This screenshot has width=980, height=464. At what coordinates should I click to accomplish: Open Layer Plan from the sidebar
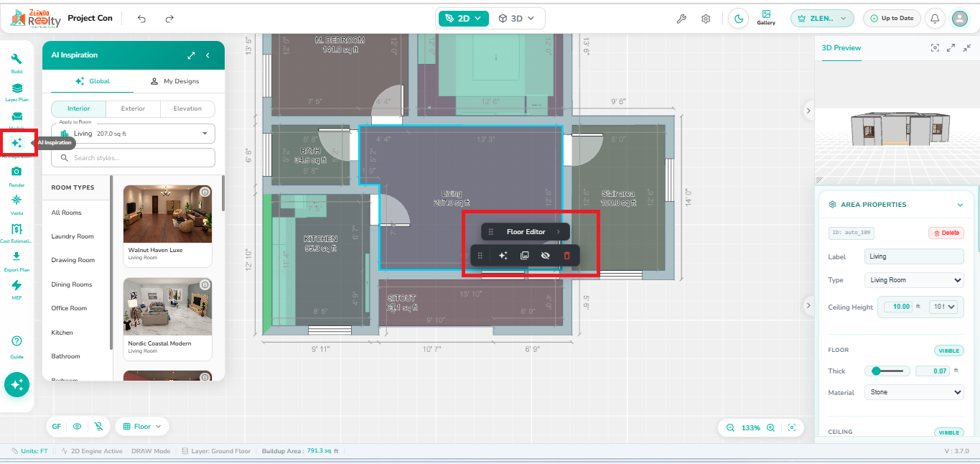(x=17, y=92)
